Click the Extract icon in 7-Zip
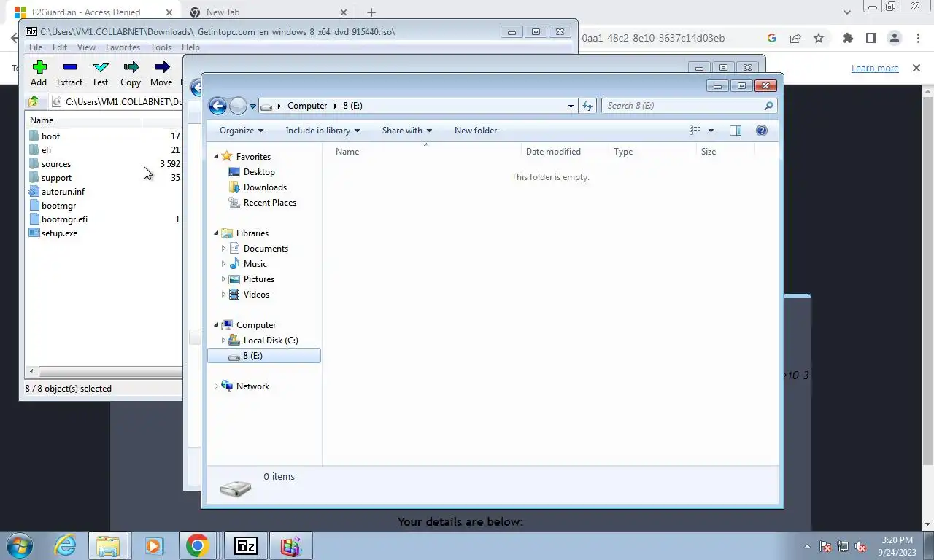 point(70,67)
